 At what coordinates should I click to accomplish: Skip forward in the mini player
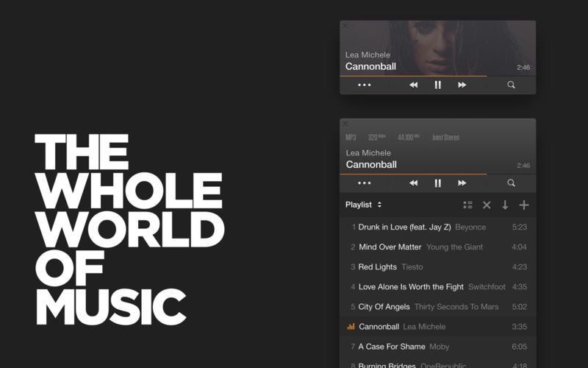point(462,85)
